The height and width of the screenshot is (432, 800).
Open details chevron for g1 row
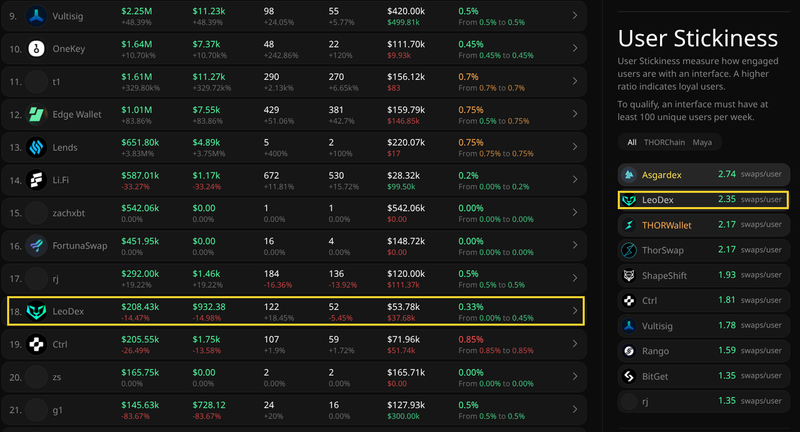(x=575, y=409)
